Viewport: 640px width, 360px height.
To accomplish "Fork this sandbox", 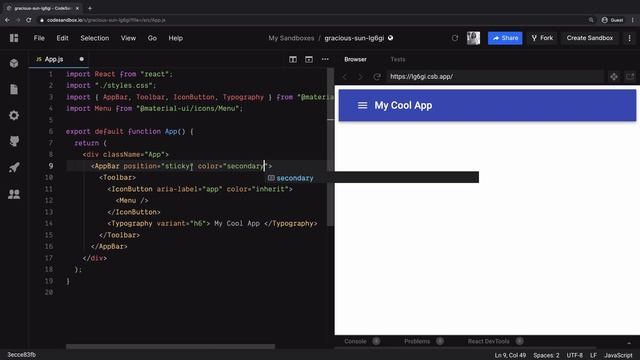I will (542, 38).
